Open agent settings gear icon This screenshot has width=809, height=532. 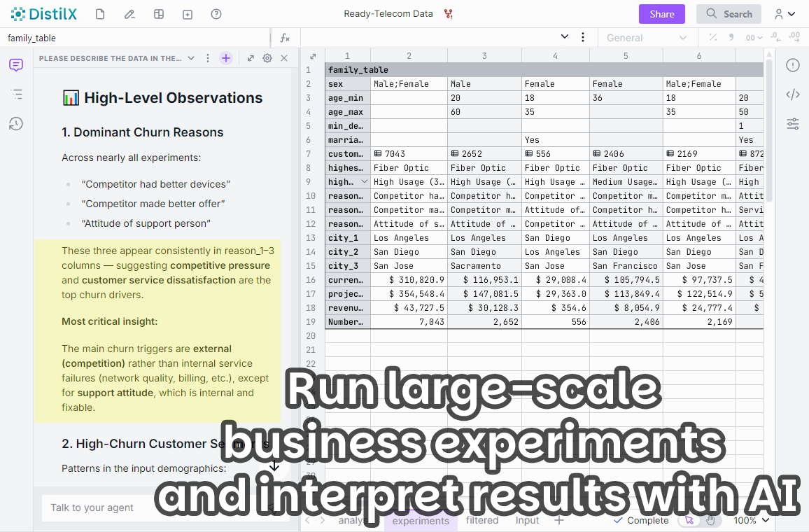(267, 58)
